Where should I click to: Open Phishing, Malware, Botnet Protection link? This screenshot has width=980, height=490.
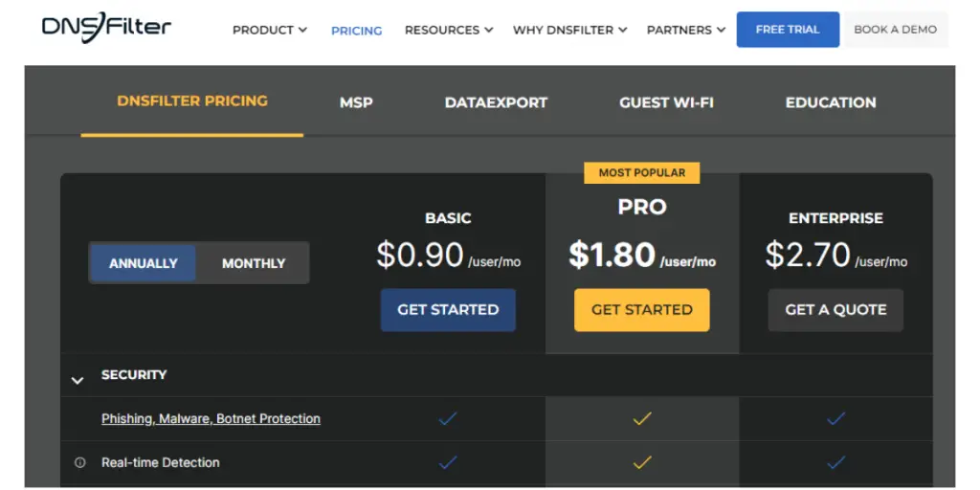pyautogui.click(x=211, y=419)
